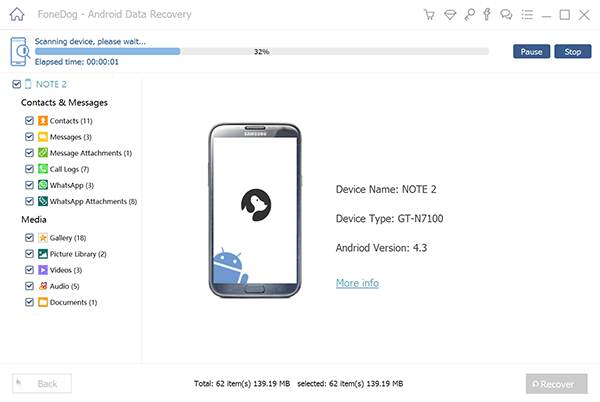
Task: Pause the device scan
Action: 532,52
